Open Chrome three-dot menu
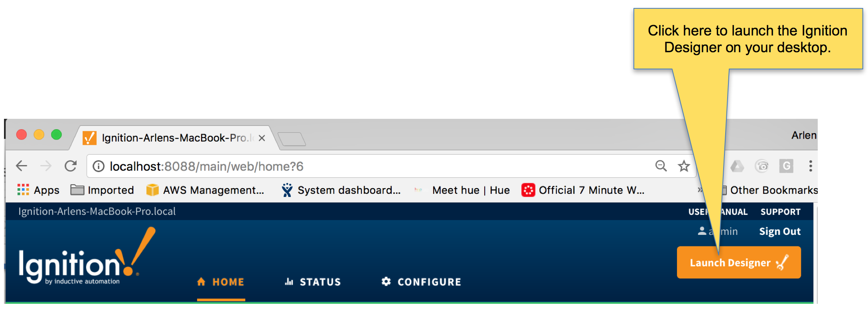The height and width of the screenshot is (311, 868). 811,166
